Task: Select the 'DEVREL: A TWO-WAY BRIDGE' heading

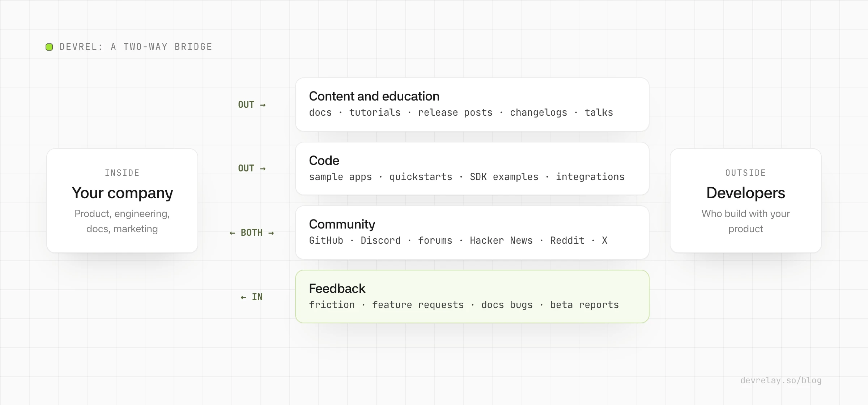Action: [136, 47]
